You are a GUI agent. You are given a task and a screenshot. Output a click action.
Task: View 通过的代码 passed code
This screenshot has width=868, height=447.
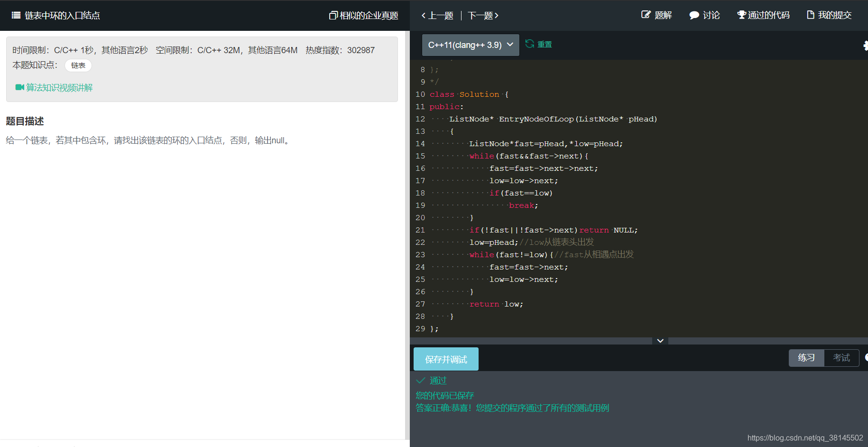point(763,15)
